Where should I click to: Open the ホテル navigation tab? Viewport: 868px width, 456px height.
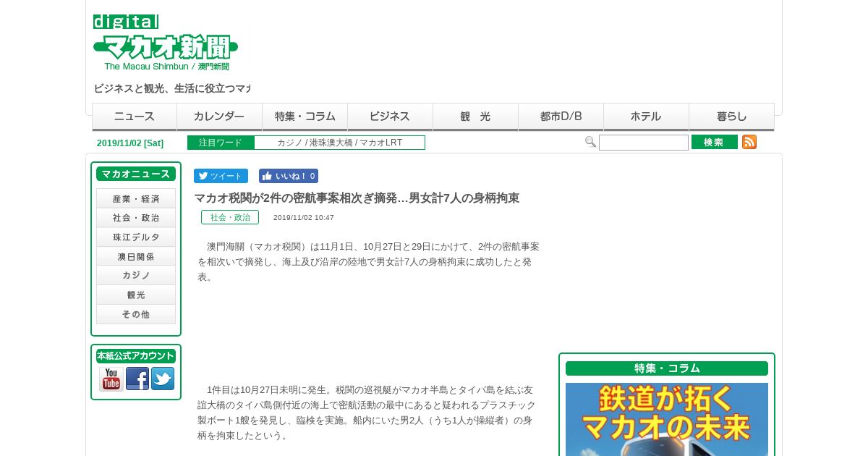pos(647,117)
